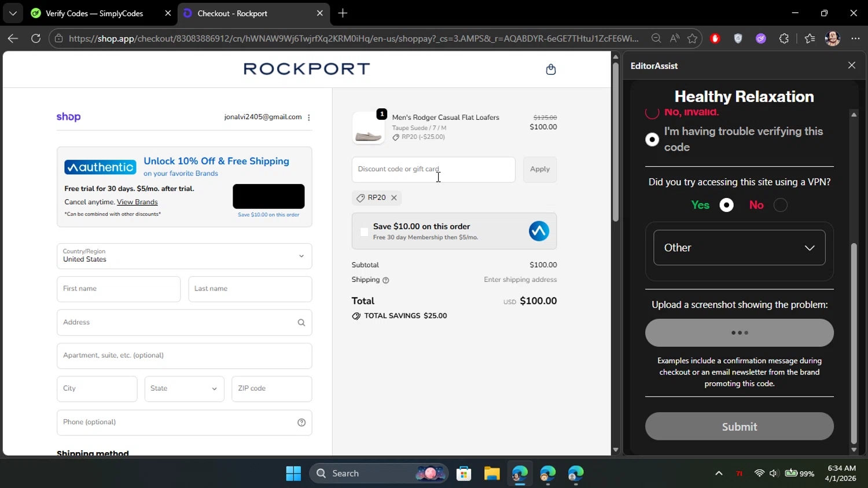Focus the First name field
Viewport: 868px width, 488px height.
point(119,289)
